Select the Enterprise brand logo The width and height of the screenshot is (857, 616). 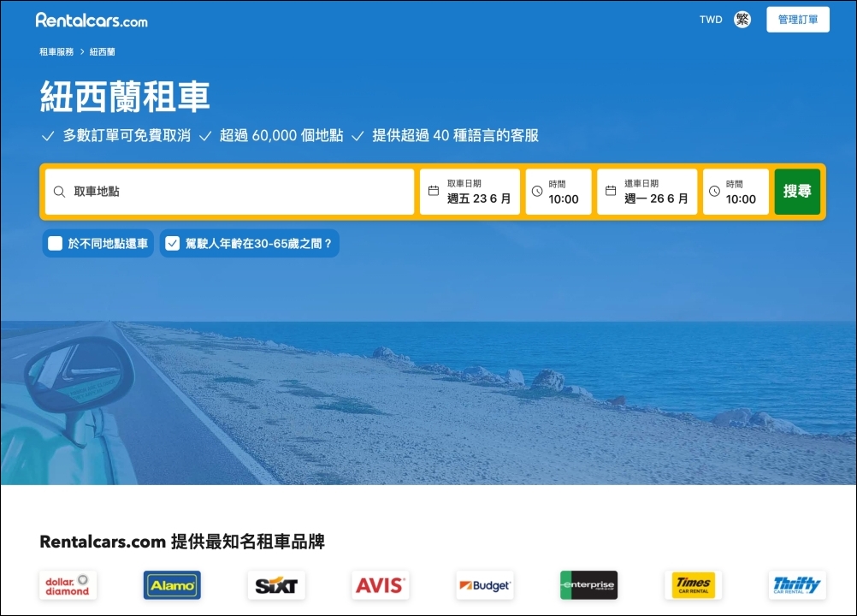[x=589, y=585]
